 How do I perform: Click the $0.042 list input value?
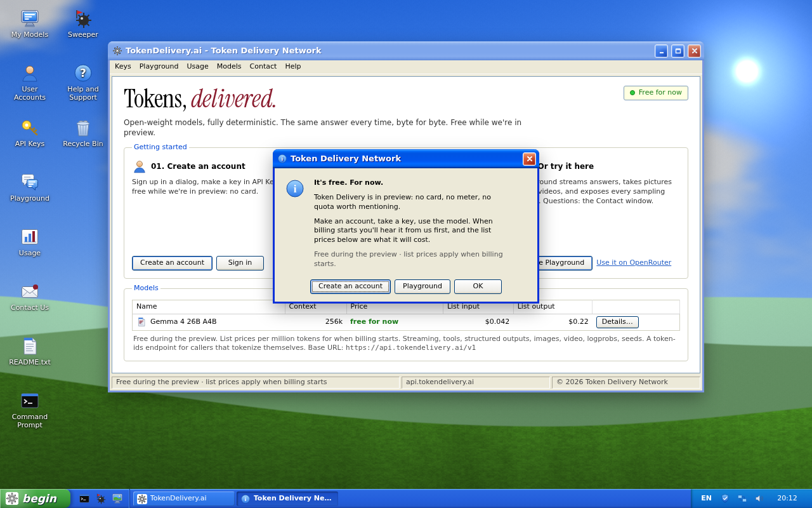(x=497, y=322)
